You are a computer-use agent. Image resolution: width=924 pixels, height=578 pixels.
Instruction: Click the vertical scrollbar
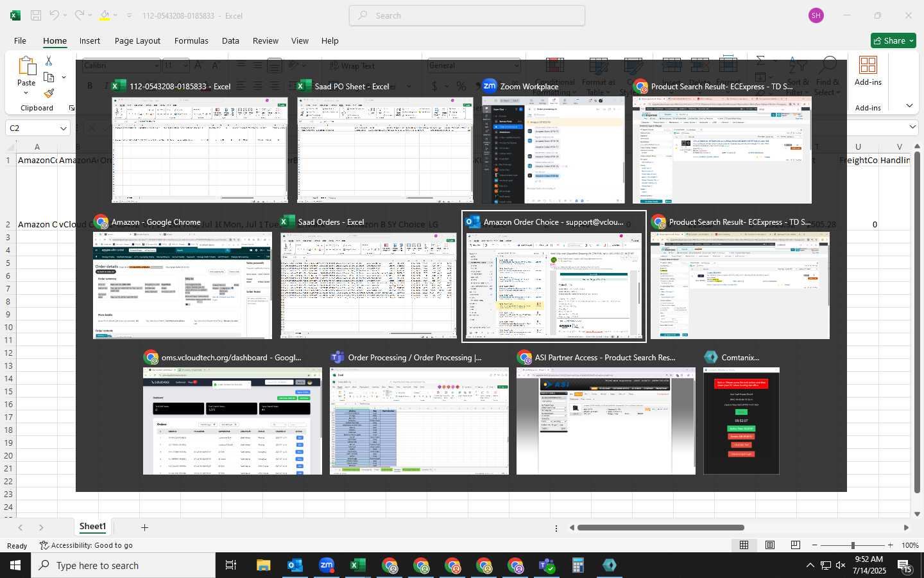click(917, 321)
